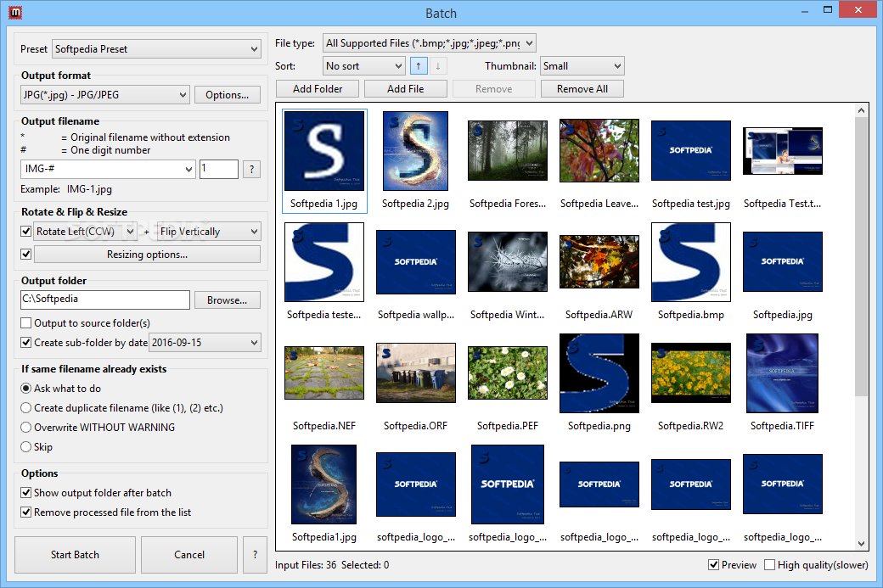
Task: Select the Softpedia.RW2 thumbnail
Action: tap(691, 372)
